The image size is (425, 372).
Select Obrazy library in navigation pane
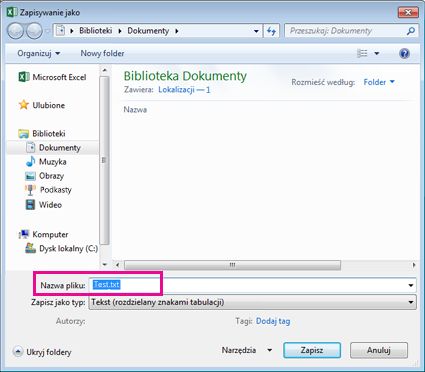coord(51,176)
